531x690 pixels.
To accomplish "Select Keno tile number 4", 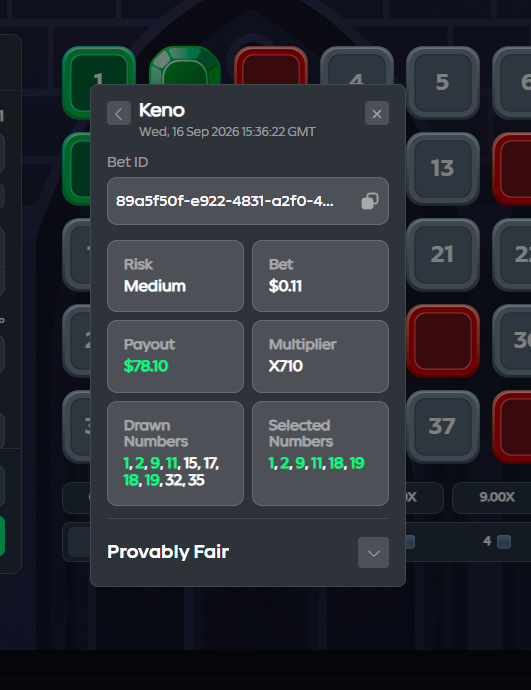I will 357,66.
